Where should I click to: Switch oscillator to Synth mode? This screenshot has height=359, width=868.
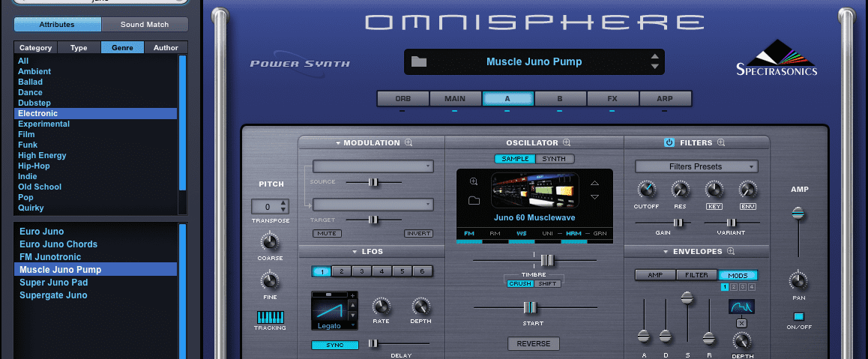(554, 159)
